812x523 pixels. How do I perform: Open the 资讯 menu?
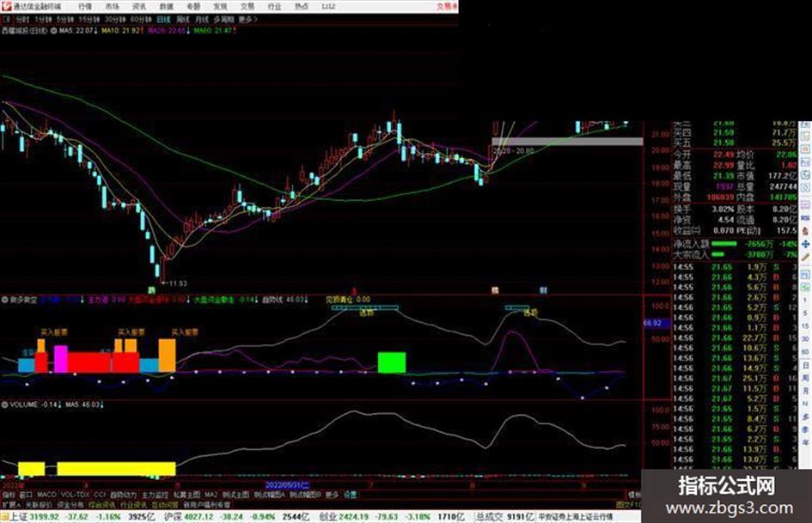139,6
